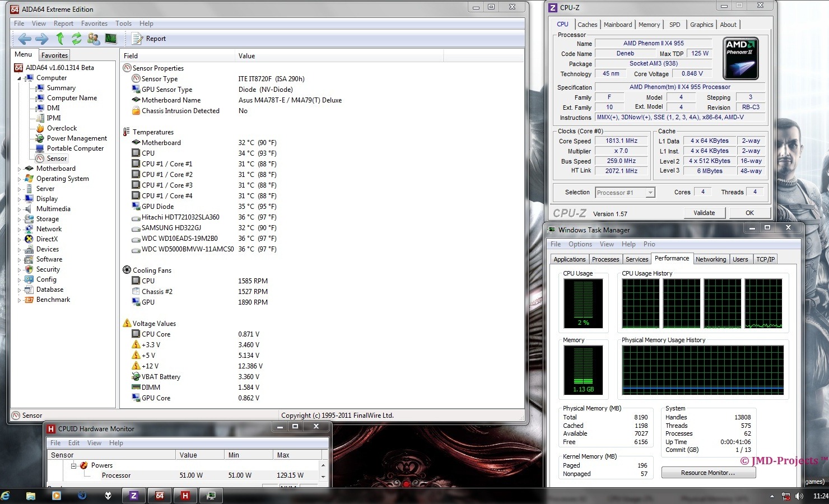Open the Selection processor dropdown in CPU-Z
Screen dimensions: 829x504
coord(650,193)
